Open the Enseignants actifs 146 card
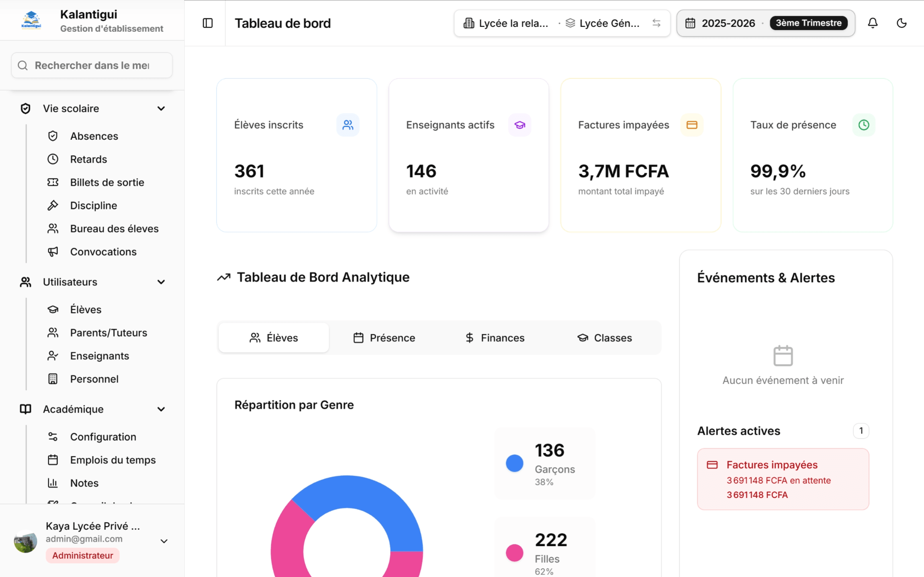The image size is (924, 577). (x=468, y=155)
